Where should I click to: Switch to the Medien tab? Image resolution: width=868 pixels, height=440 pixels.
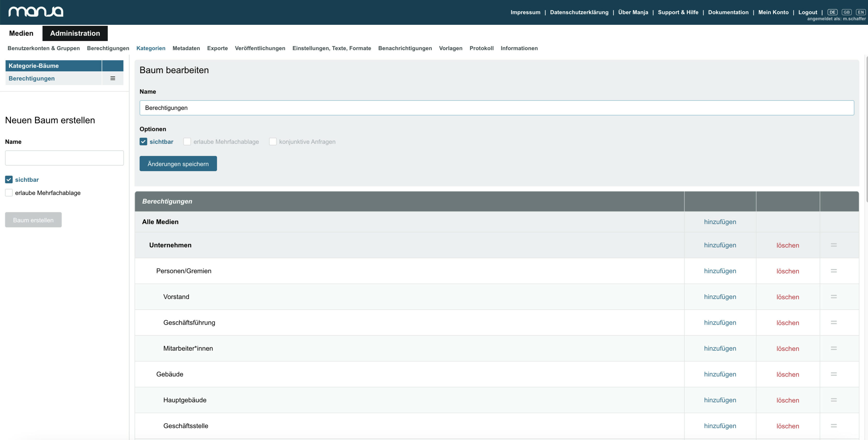21,33
